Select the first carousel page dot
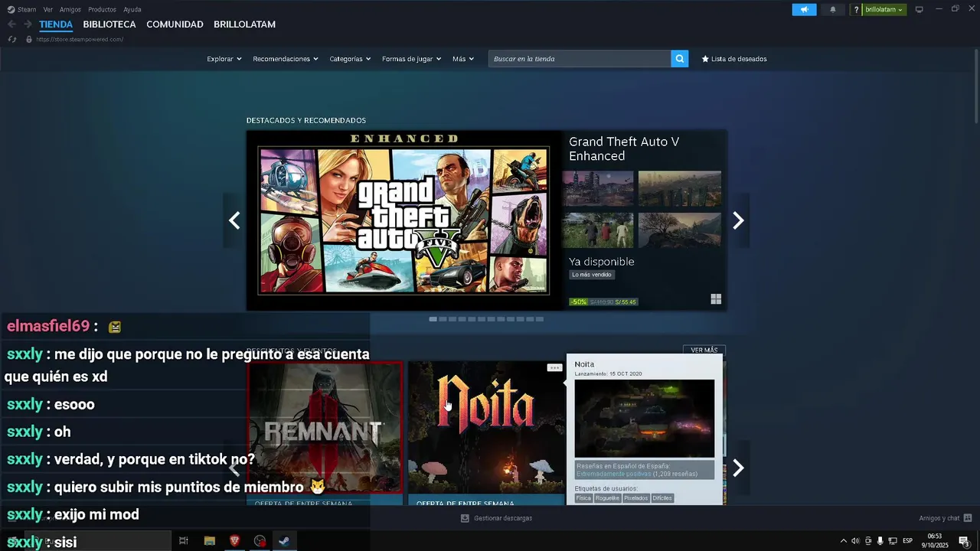The width and height of the screenshot is (980, 551). [x=433, y=319]
